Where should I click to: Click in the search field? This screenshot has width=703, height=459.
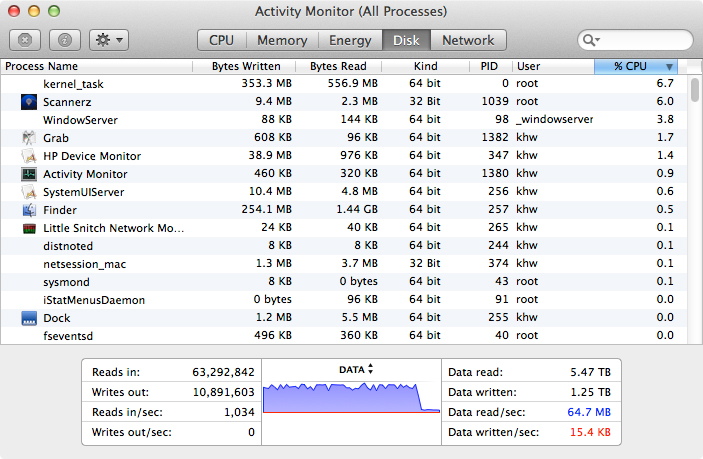click(x=636, y=40)
